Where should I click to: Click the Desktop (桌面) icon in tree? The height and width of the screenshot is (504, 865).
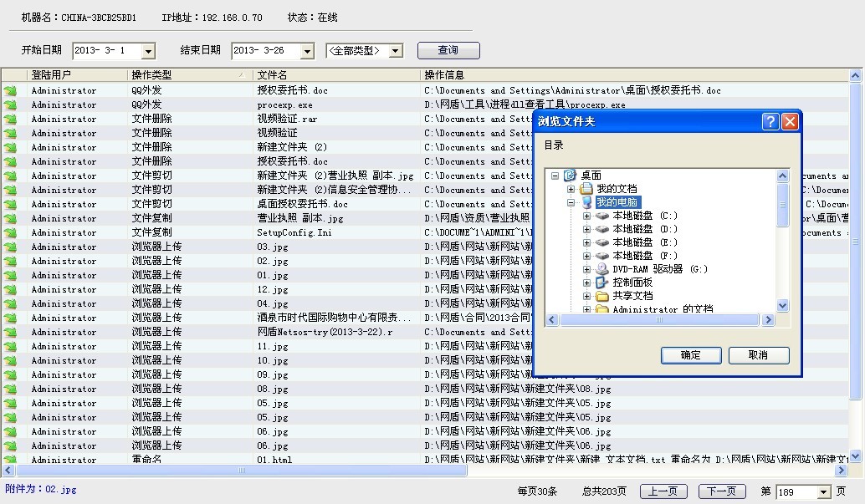pos(571,176)
